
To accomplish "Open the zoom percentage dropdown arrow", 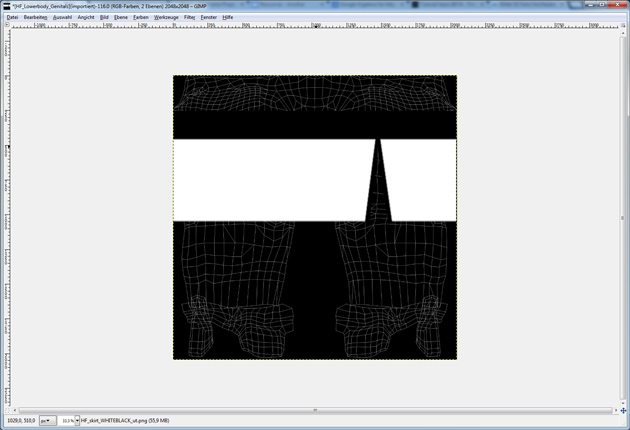I will pyautogui.click(x=77, y=421).
